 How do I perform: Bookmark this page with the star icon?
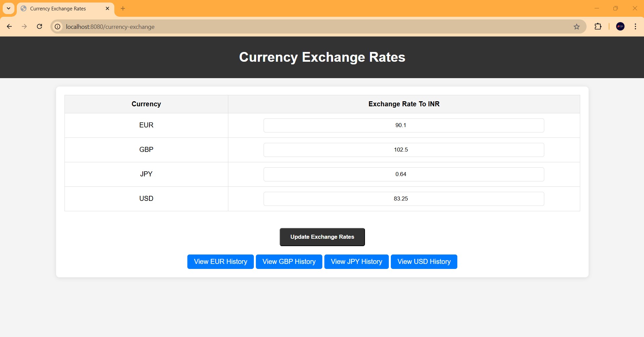(x=577, y=26)
